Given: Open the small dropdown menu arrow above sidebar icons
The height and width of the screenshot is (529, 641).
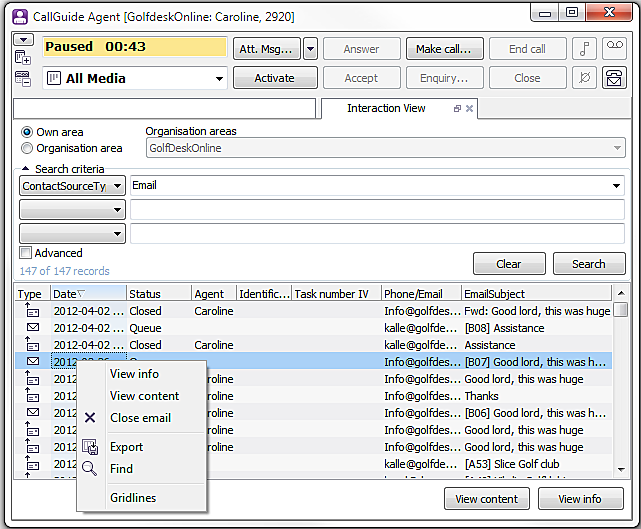Looking at the screenshot, I should click(23, 40).
